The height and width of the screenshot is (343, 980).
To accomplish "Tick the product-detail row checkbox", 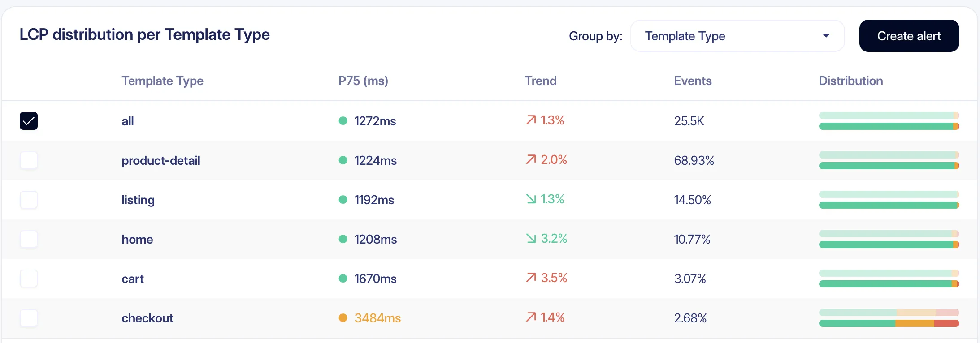I will click(x=29, y=160).
